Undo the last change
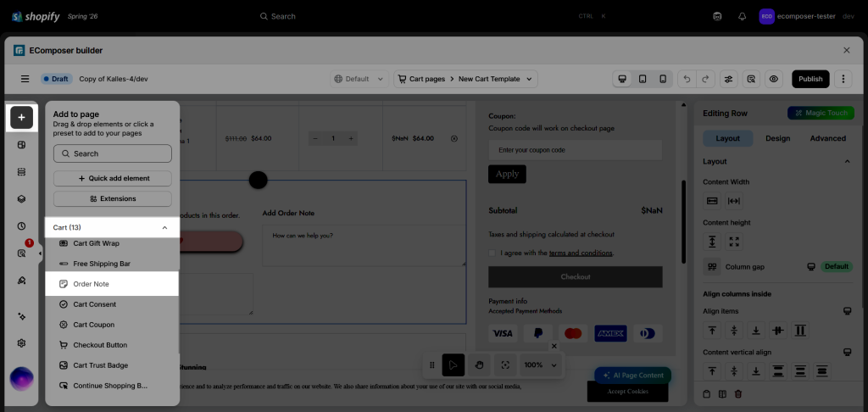 point(687,79)
